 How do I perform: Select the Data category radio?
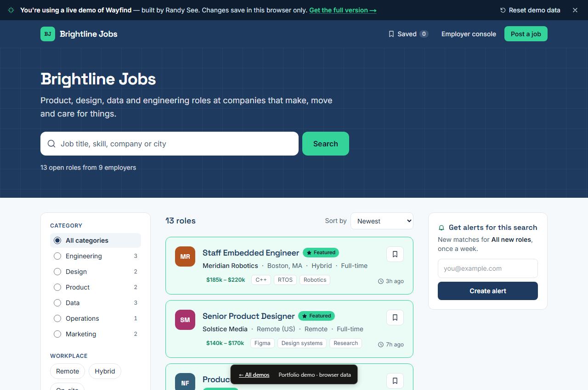click(x=57, y=303)
